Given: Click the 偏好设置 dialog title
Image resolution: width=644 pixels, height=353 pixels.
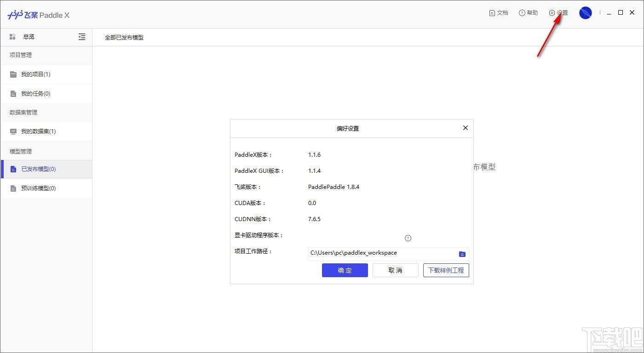Looking at the screenshot, I should coord(348,129).
